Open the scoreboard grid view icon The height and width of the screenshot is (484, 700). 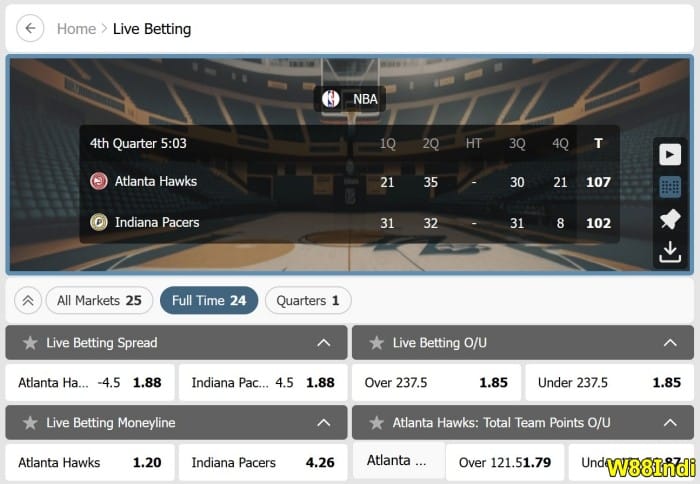(x=670, y=187)
